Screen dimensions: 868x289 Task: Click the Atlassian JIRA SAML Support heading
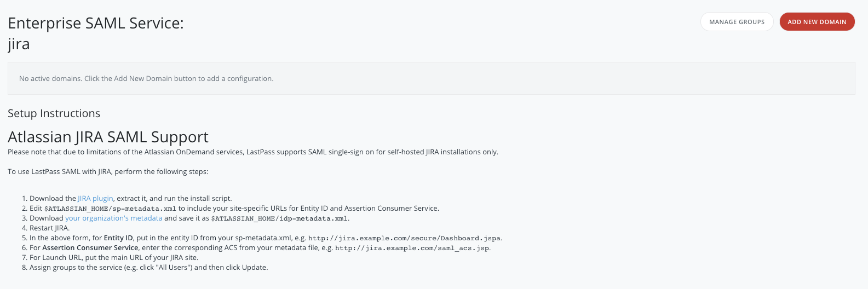click(x=108, y=137)
